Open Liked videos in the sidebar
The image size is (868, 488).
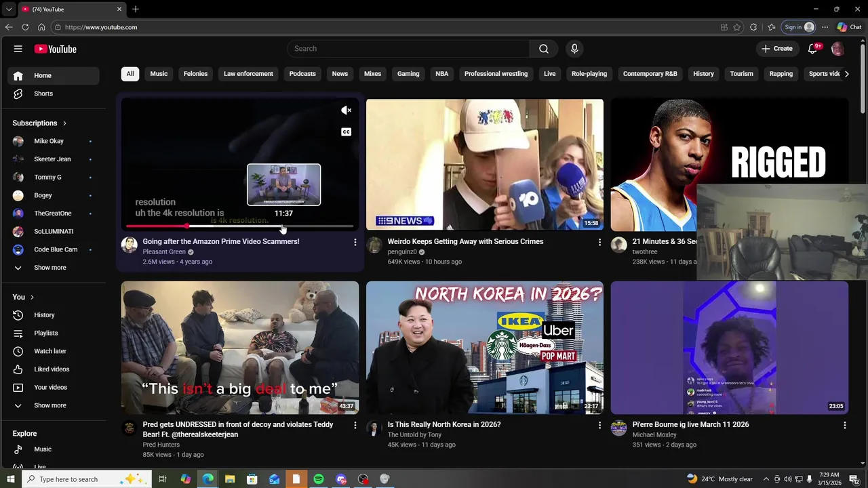(x=54, y=369)
